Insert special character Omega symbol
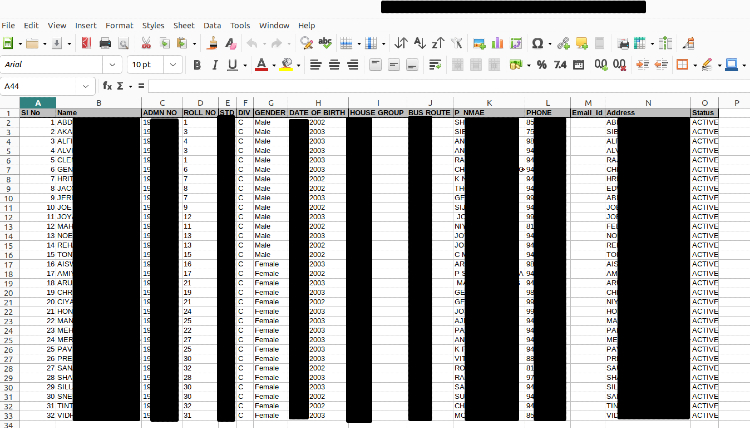Screen dimensions: 750x428 (538, 44)
